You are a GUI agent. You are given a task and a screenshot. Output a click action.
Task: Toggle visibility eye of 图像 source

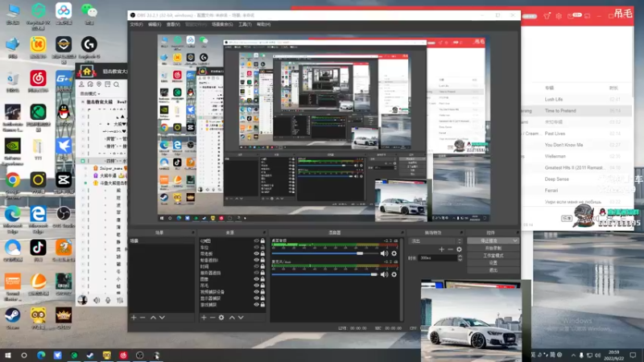pyautogui.click(x=256, y=279)
